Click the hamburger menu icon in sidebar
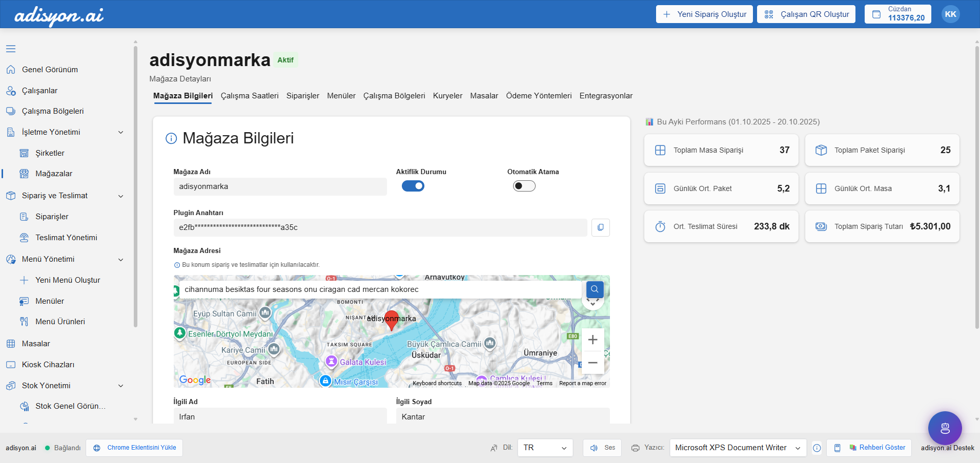The width and height of the screenshot is (980, 463). point(11,49)
